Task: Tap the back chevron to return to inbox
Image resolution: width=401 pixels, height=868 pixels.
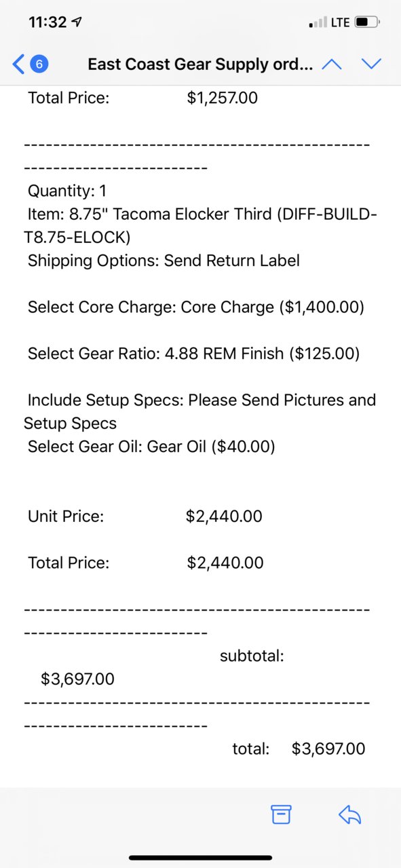Action: 18,64
